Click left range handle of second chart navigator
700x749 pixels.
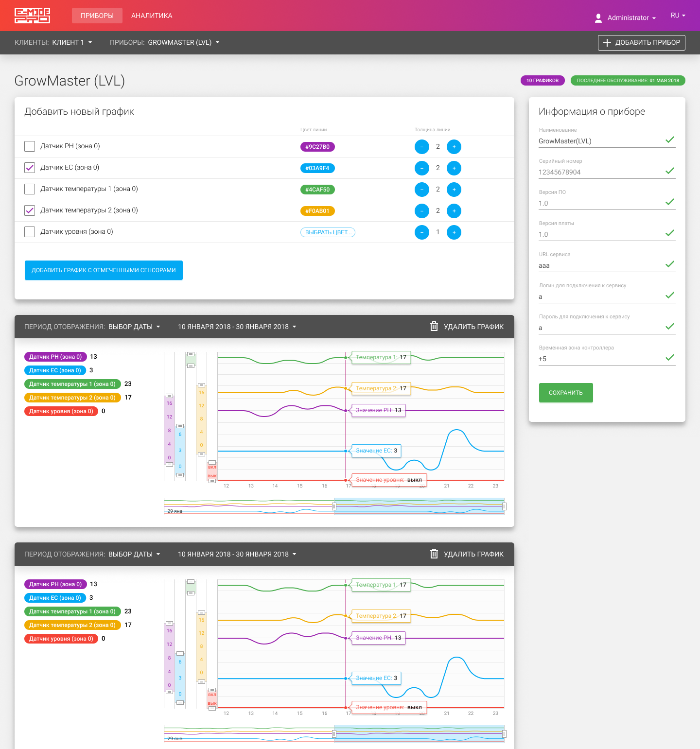(334, 734)
